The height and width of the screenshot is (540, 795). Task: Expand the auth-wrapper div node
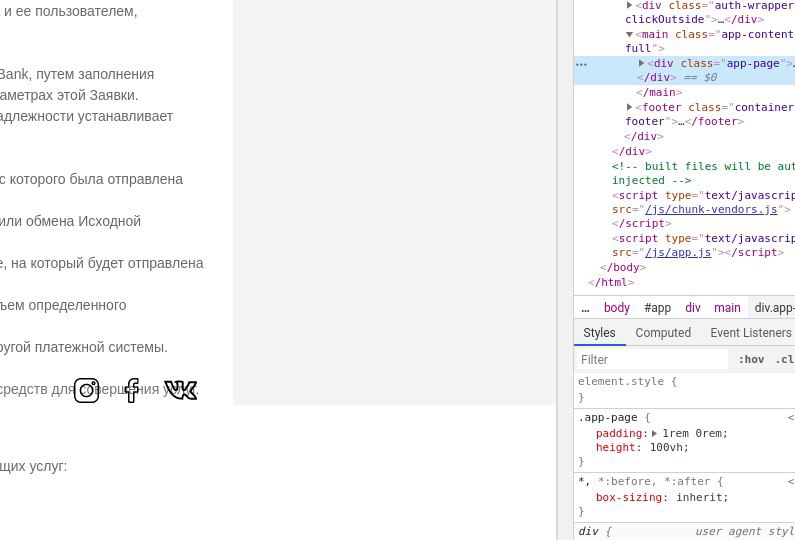point(629,5)
